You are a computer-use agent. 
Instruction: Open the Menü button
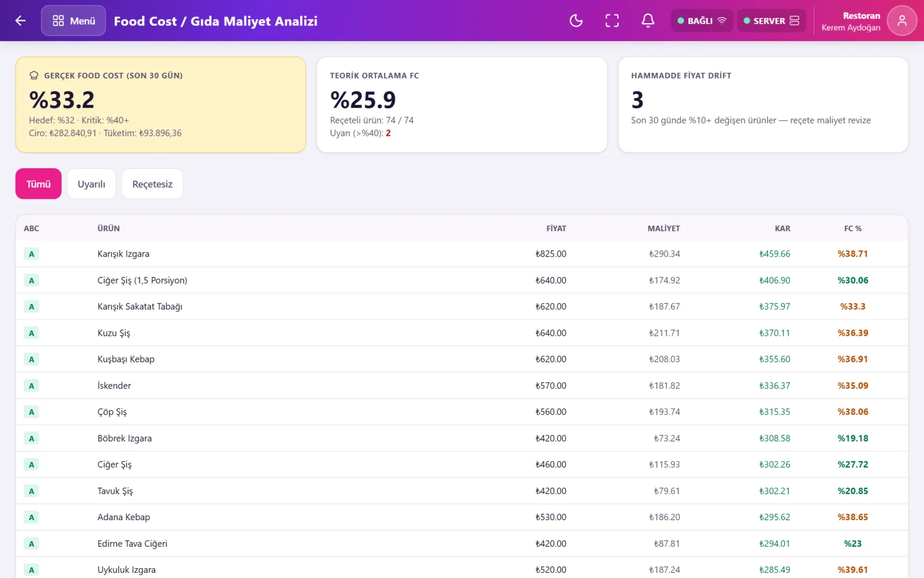pyautogui.click(x=73, y=21)
